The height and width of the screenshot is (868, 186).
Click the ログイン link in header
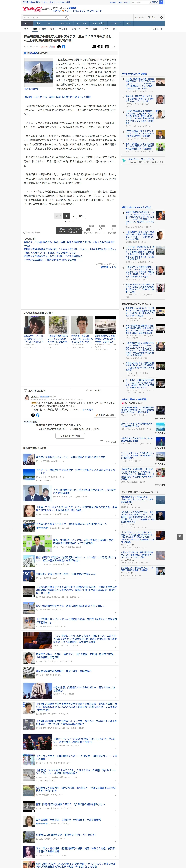click(x=57, y=11)
